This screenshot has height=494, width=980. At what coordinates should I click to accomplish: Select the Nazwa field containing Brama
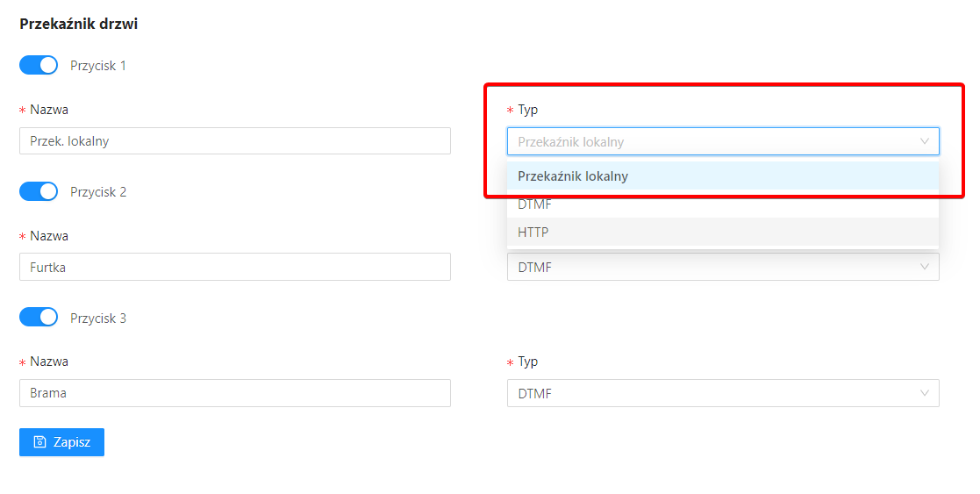tap(235, 393)
